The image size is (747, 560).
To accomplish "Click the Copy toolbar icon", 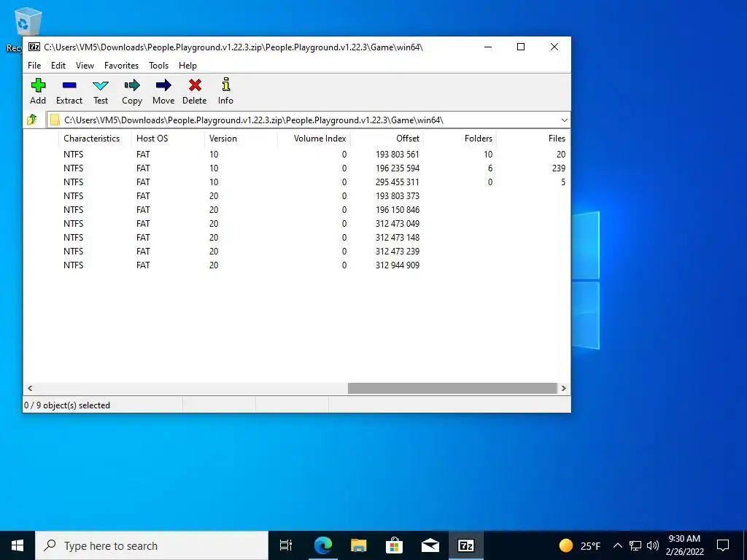I will coord(132,86).
